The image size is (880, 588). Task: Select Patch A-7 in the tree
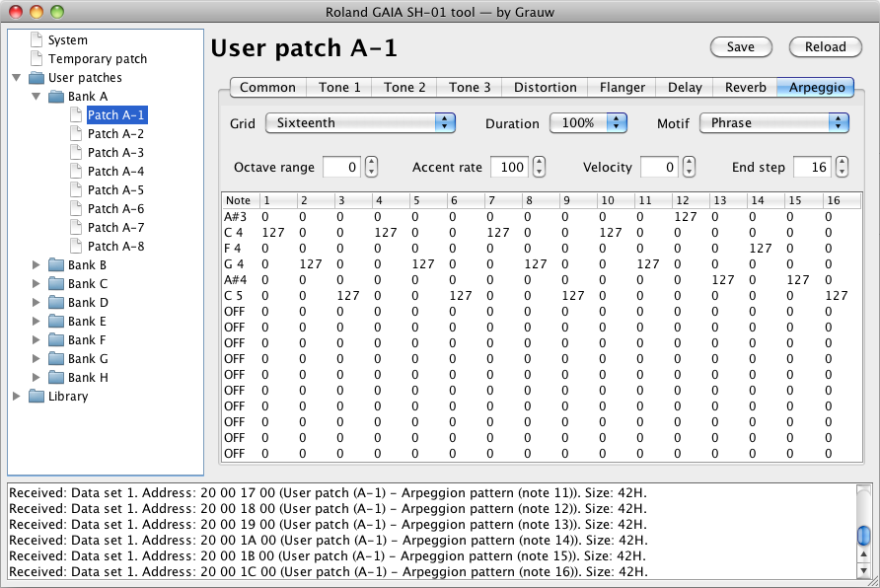pyautogui.click(x=115, y=227)
